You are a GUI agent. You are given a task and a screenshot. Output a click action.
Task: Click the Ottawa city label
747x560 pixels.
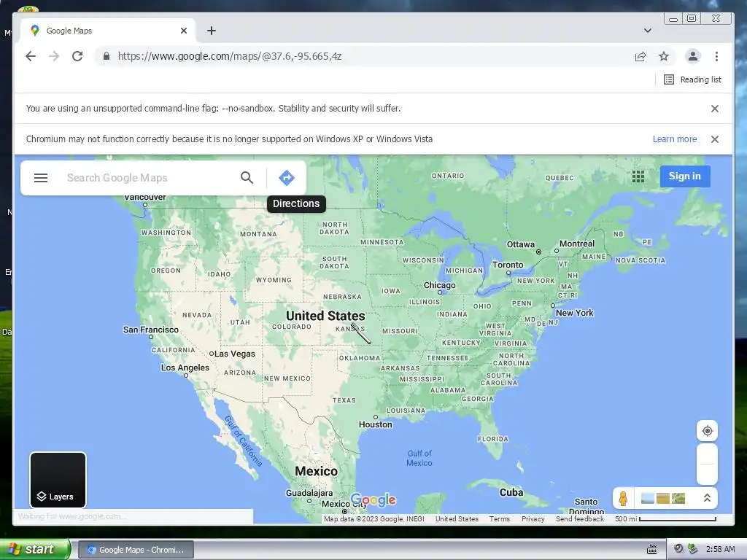[x=521, y=244]
